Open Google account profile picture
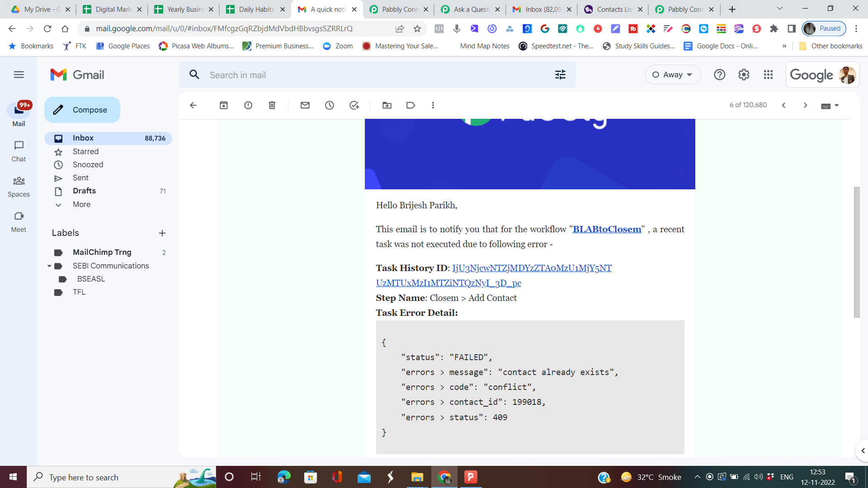Image resolution: width=868 pixels, height=488 pixels. coord(847,75)
